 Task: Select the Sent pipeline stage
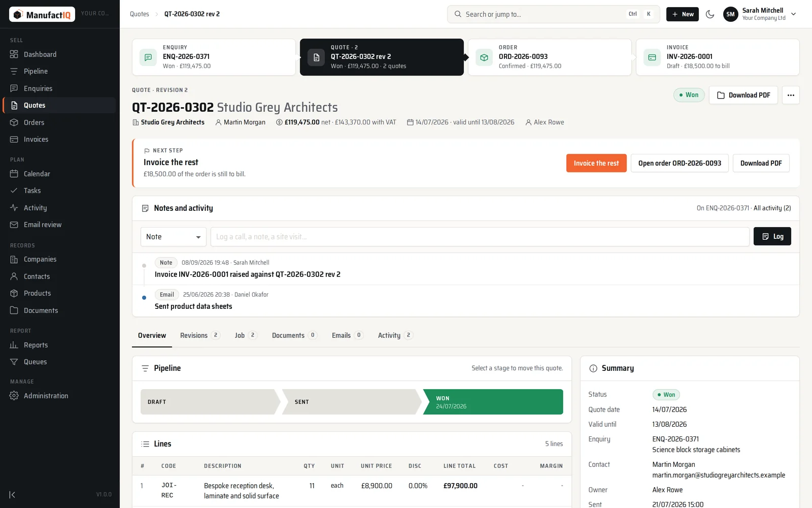click(351, 402)
